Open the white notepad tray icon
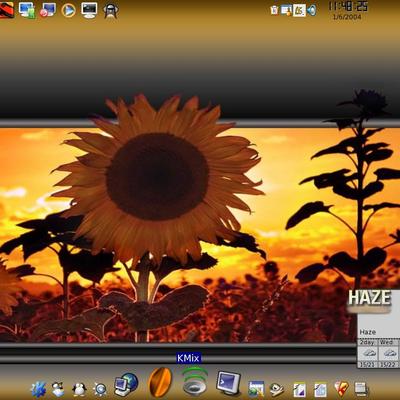 [299, 10]
